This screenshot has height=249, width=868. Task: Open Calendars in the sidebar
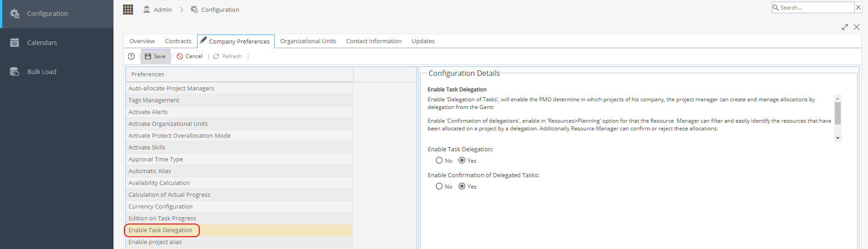[x=57, y=42]
